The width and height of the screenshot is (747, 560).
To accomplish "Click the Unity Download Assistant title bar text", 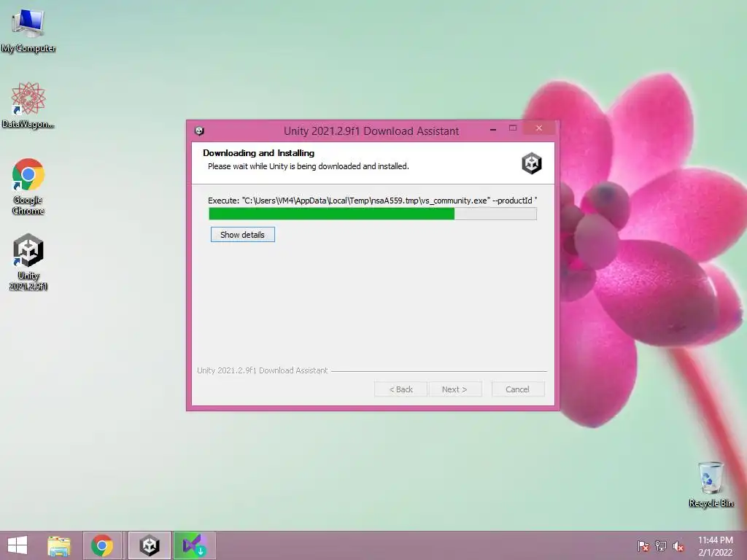I will [371, 131].
